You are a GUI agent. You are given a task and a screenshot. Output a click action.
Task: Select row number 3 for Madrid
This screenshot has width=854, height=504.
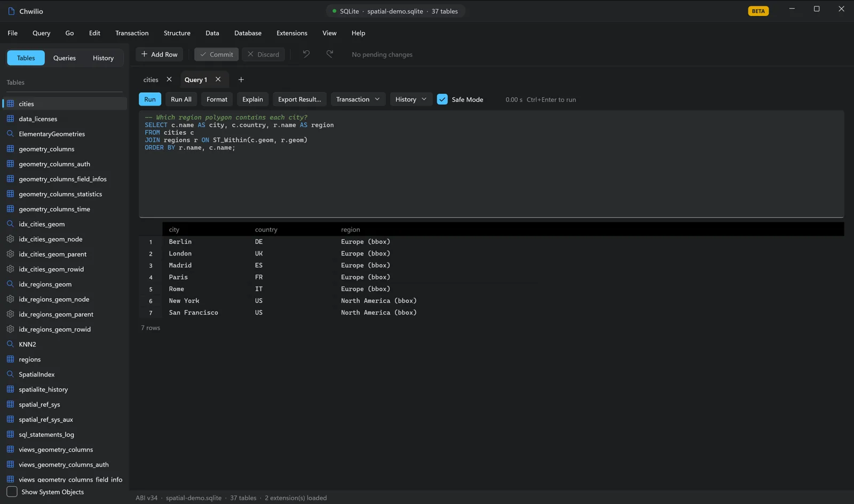tap(151, 265)
